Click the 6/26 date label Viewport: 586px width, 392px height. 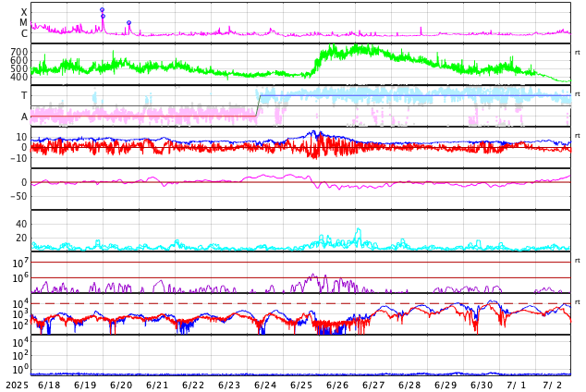pos(337,385)
